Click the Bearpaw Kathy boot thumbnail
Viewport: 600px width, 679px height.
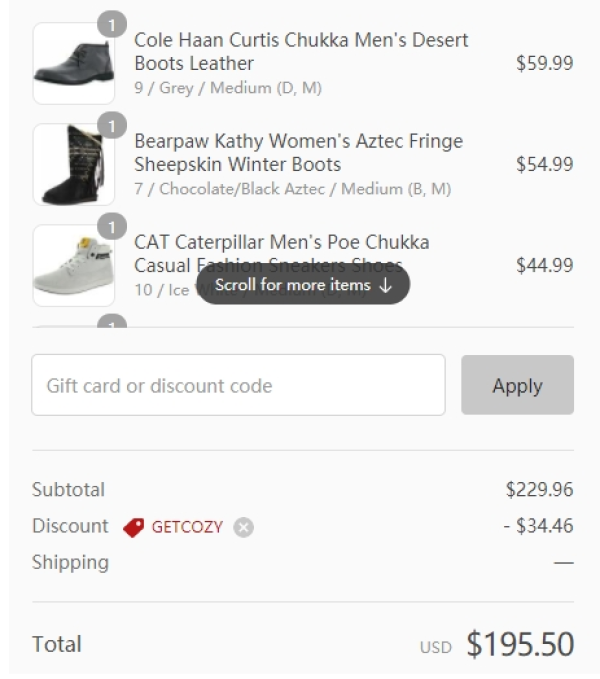coord(74,164)
